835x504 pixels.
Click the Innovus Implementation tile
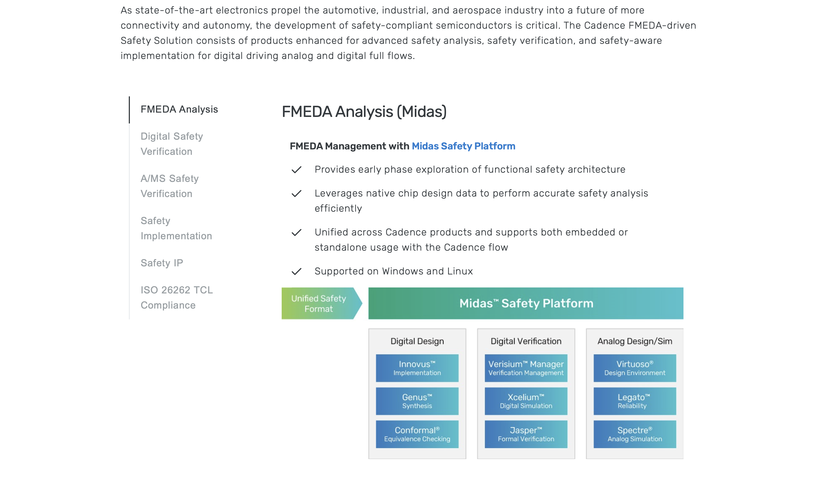417,368
